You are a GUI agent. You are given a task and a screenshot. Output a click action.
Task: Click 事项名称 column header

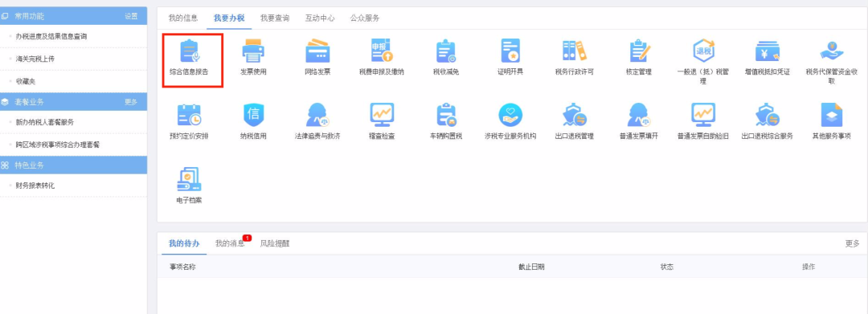click(182, 267)
